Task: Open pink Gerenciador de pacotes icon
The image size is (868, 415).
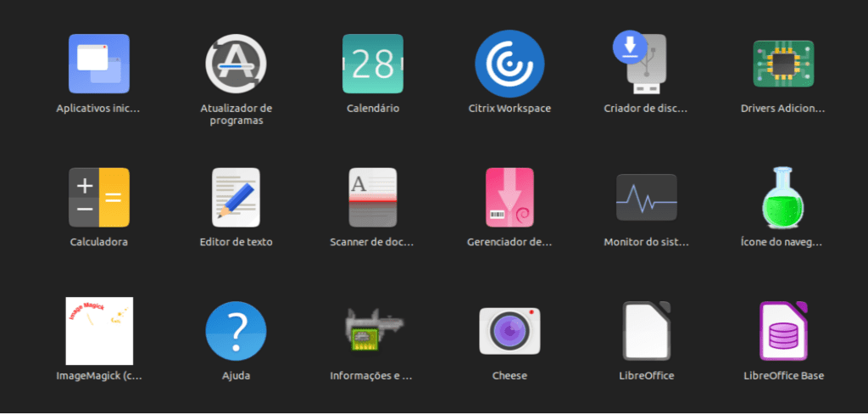Action: coord(509,197)
